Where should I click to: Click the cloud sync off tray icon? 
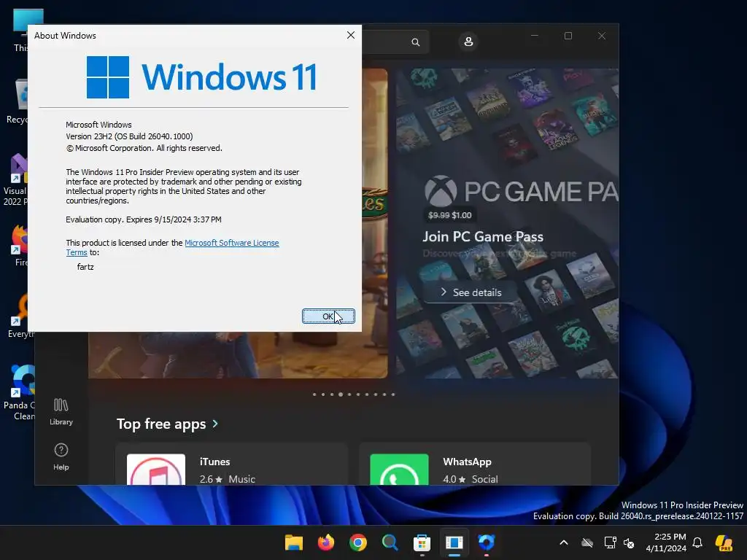pos(587,542)
